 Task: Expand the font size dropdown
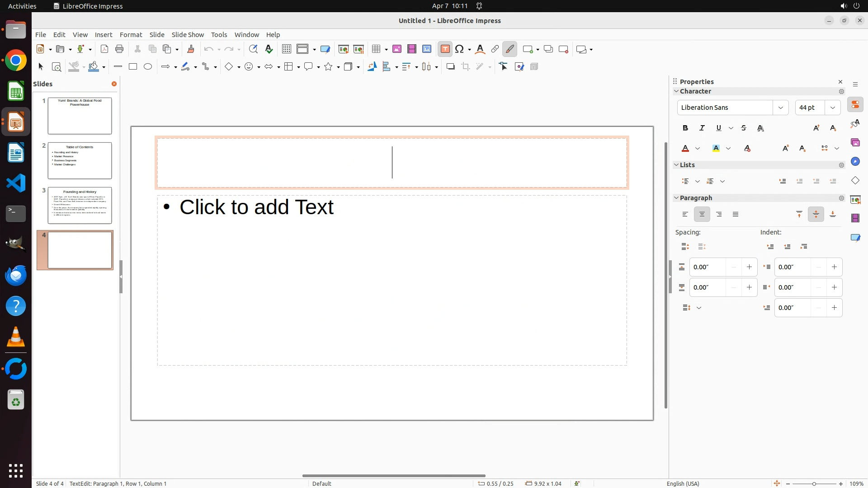pyautogui.click(x=833, y=108)
